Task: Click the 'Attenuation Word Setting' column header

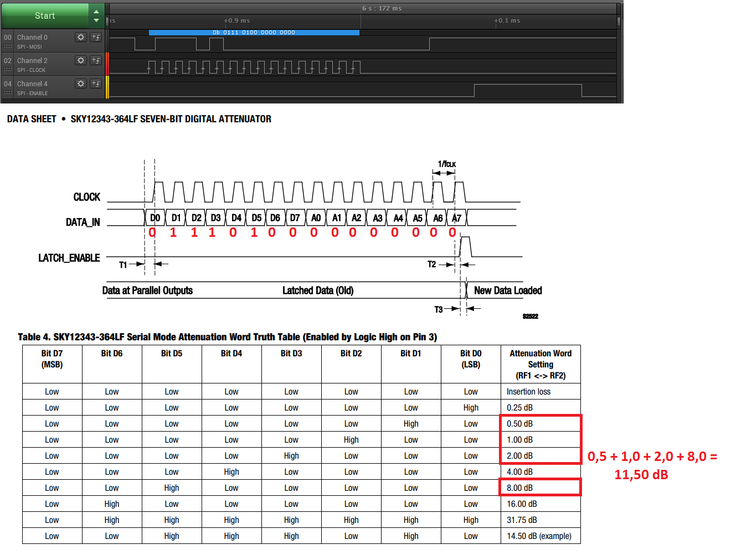Action: click(x=540, y=364)
